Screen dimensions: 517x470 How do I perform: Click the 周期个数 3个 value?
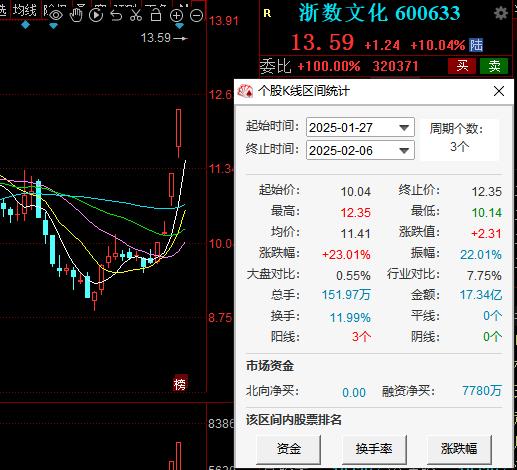coord(459,146)
